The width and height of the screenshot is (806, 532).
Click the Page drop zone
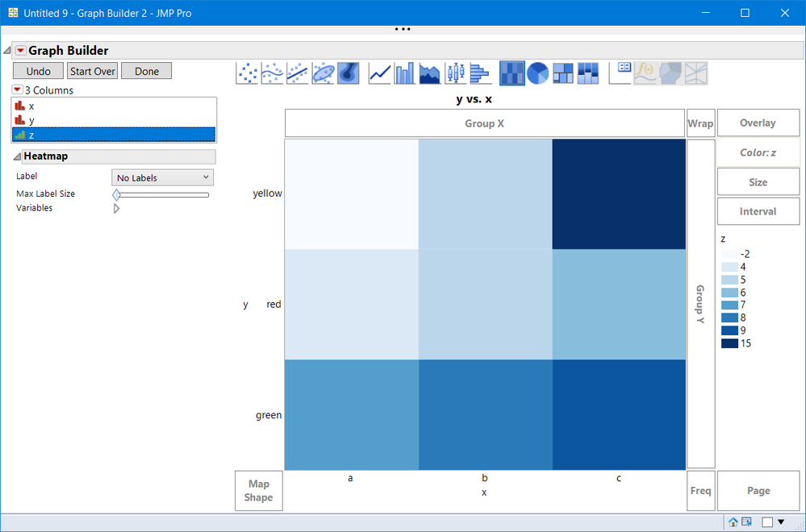click(758, 490)
